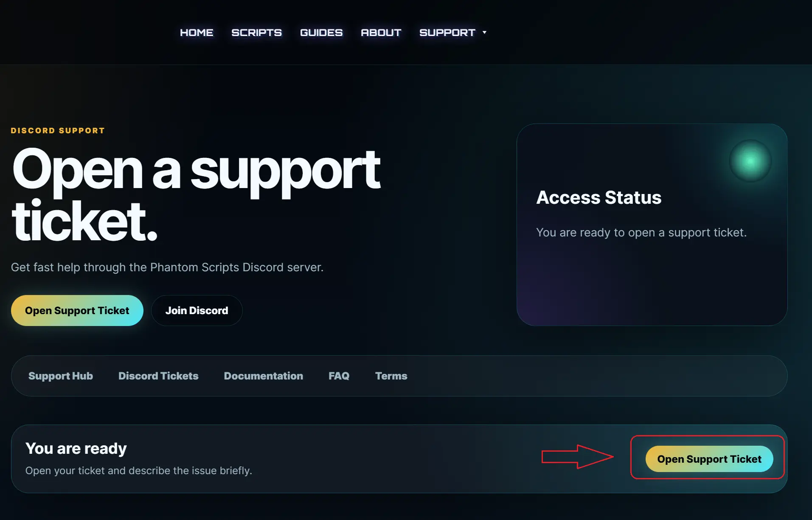The height and width of the screenshot is (520, 812).
Task: Click the Join Discord button
Action: [x=197, y=311]
